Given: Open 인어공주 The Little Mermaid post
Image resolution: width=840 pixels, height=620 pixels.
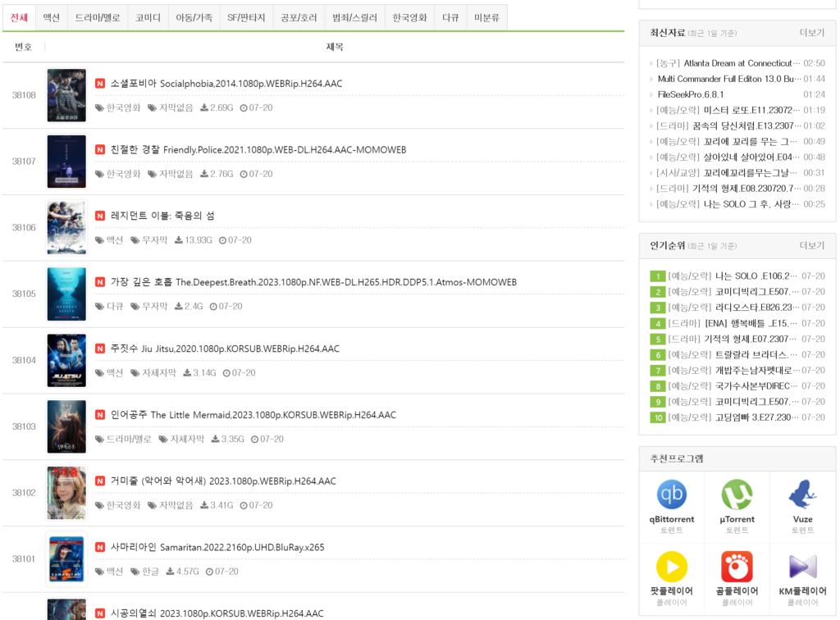Looking at the screenshot, I should pos(253,415).
